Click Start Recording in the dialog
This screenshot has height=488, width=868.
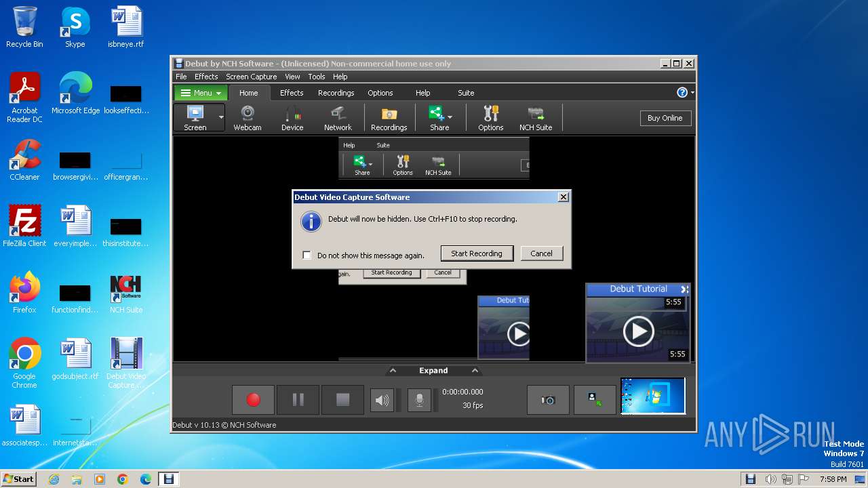[477, 253]
